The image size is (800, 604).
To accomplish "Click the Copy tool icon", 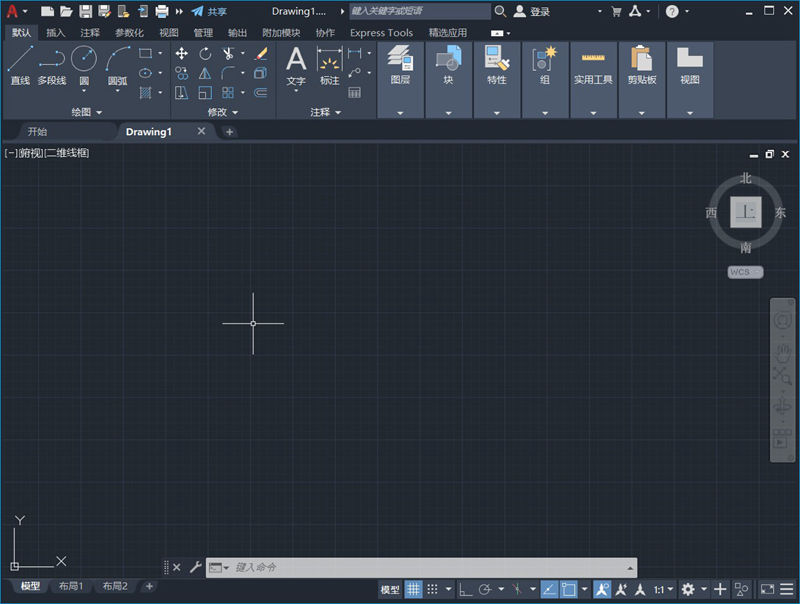I will (x=182, y=73).
